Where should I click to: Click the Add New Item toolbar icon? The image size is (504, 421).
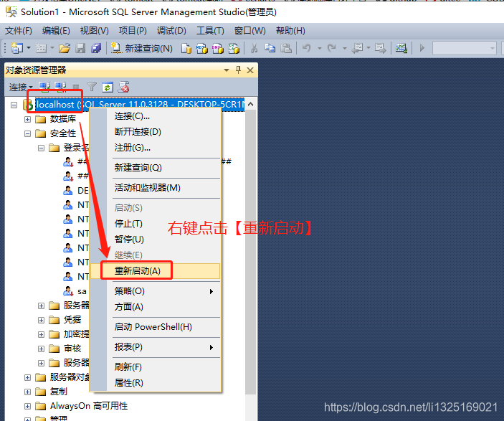coord(41,48)
